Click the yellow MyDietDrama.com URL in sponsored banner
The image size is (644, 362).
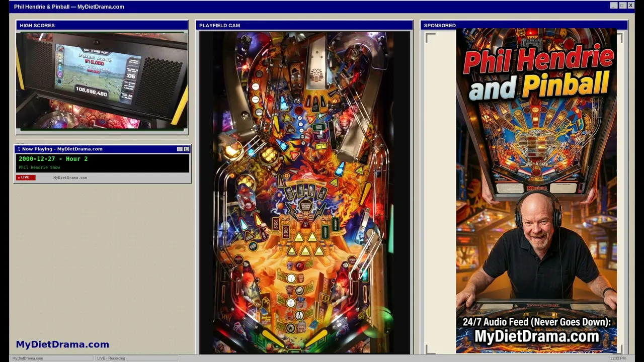(537, 336)
